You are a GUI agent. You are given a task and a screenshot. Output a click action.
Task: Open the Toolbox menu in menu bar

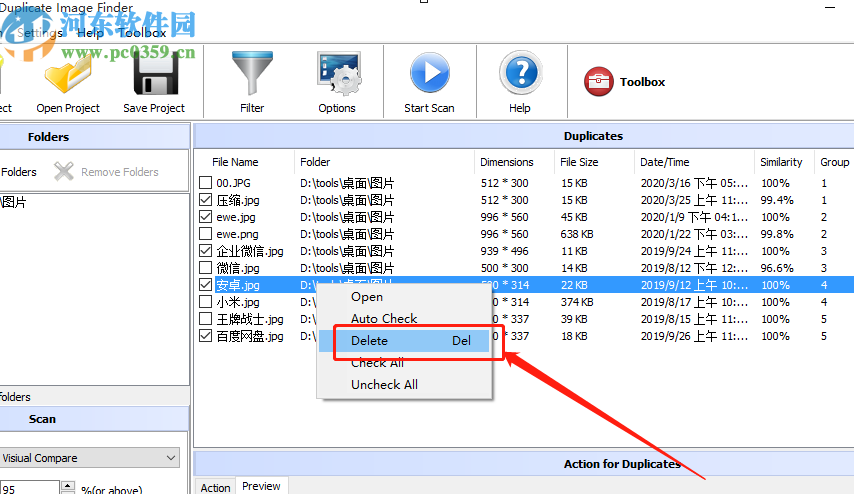[x=143, y=33]
